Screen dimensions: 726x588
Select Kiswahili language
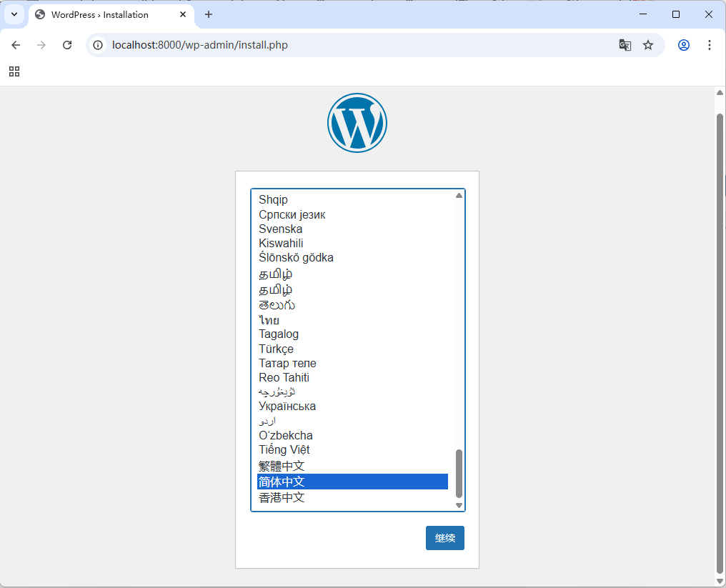[x=352, y=243]
